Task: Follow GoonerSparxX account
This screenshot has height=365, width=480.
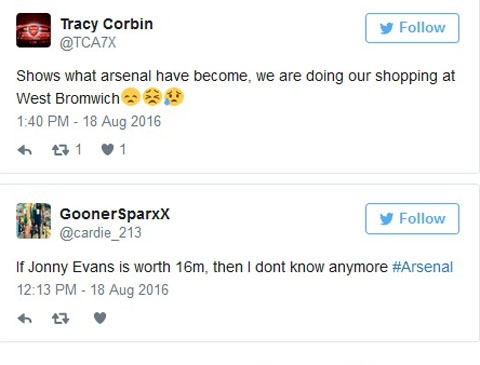Action: (x=412, y=219)
